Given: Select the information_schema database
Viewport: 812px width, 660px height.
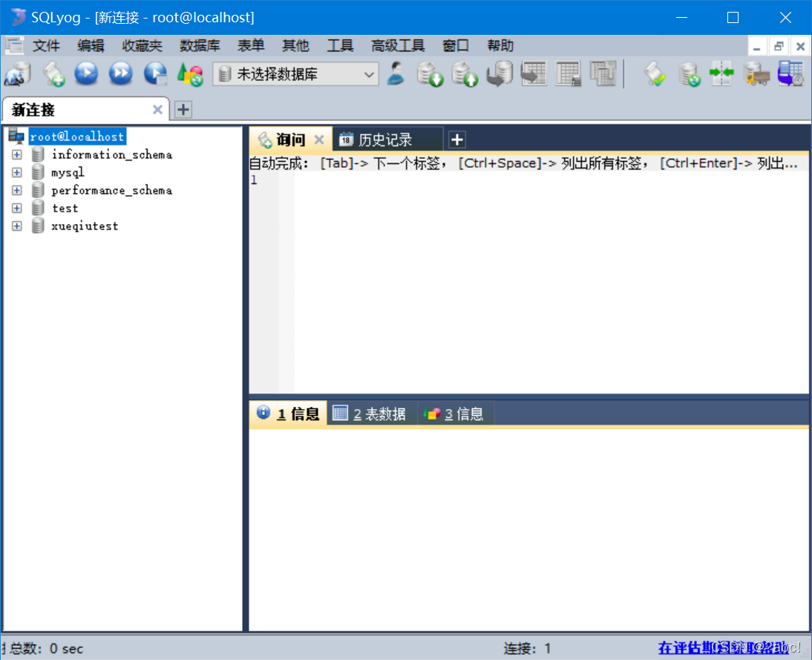Looking at the screenshot, I should [x=112, y=154].
